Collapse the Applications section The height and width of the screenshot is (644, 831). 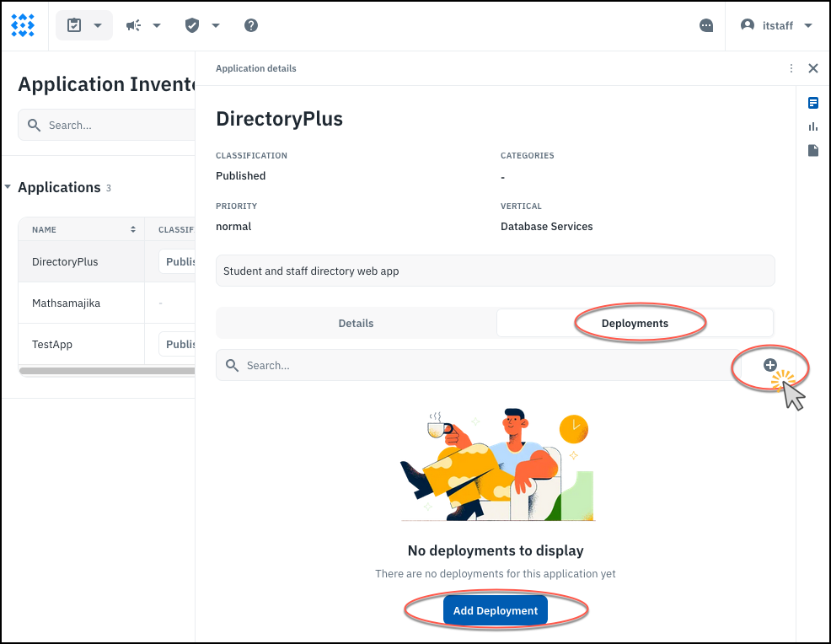coord(8,187)
